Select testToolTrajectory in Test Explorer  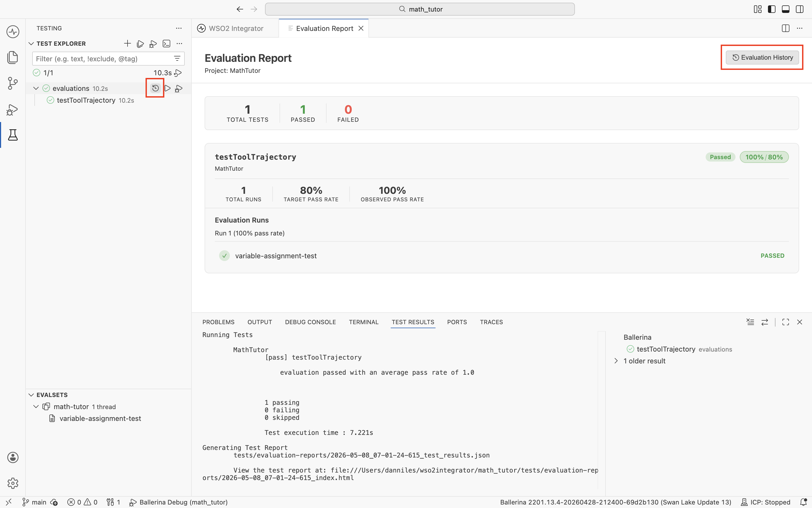[x=86, y=100]
